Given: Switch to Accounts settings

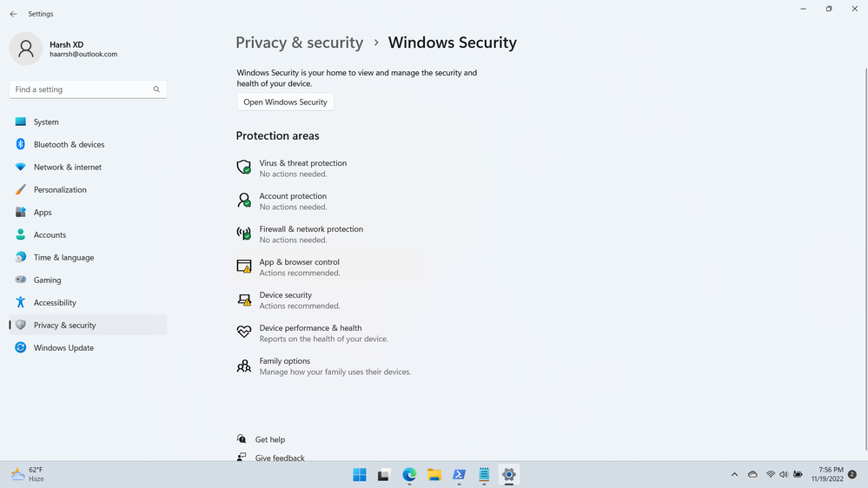Looking at the screenshot, I should (x=88, y=234).
